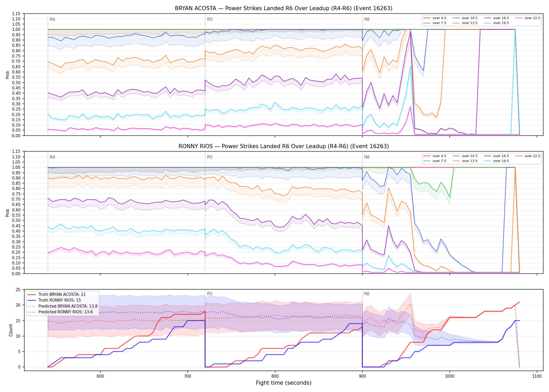The height and width of the screenshot is (392, 549).
Task: Select 'over 10.5' legend entry in Bryan Acosta chart
Action: tap(465, 18)
